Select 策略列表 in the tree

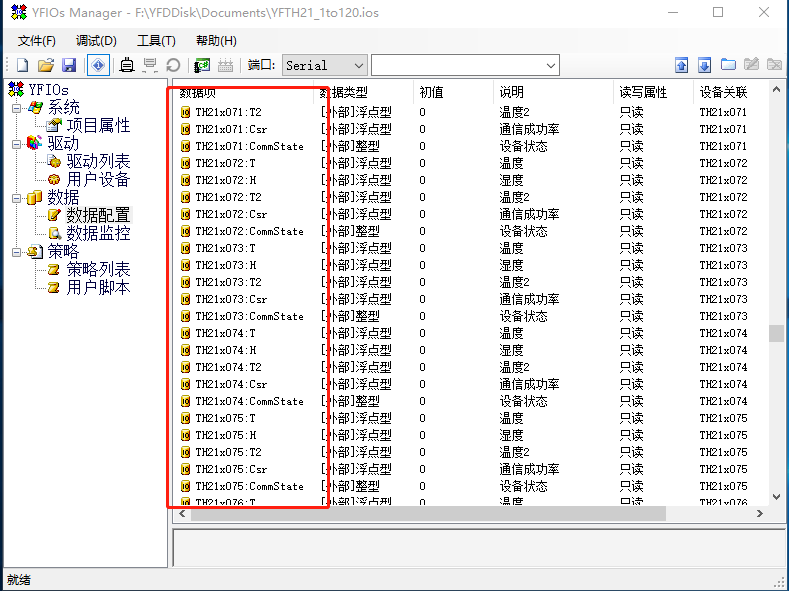98,270
